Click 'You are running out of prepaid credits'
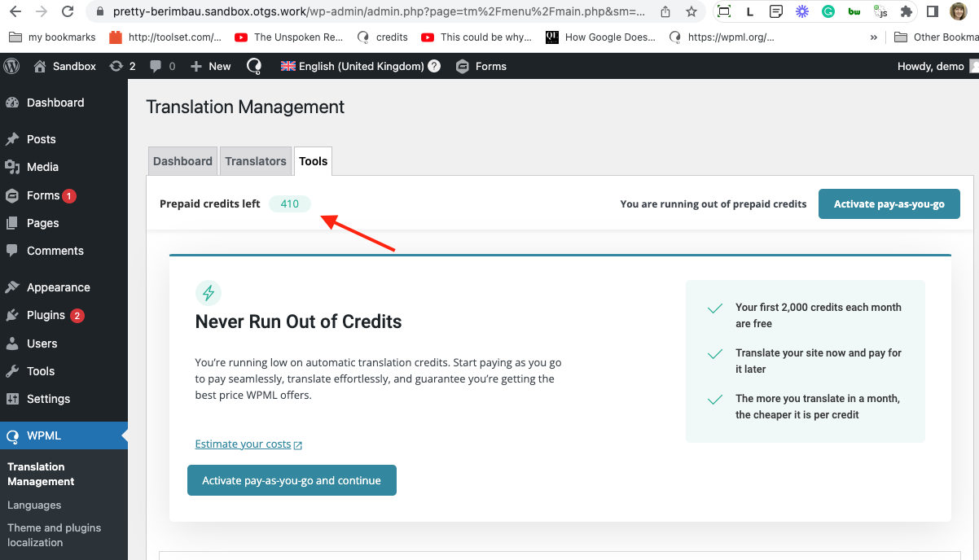 [713, 203]
